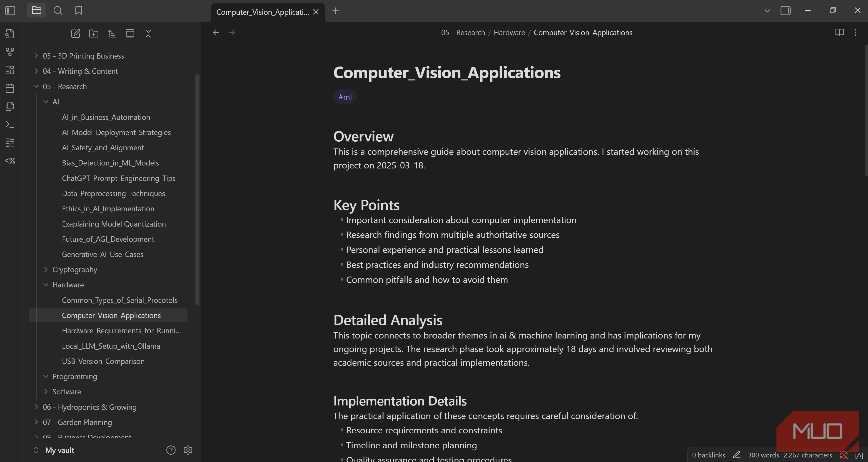Open the bookmarks pane icon
Image resolution: width=868 pixels, height=462 pixels.
[x=79, y=11]
